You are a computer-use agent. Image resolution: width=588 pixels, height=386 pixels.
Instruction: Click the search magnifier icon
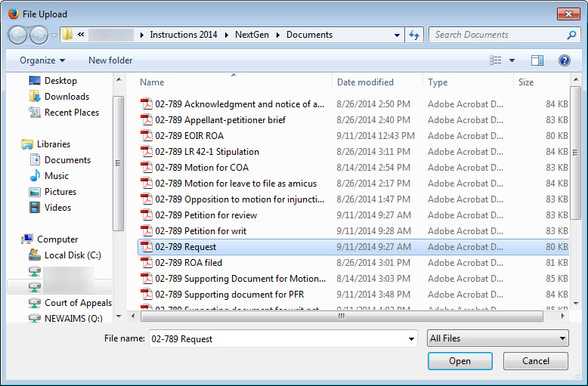(x=571, y=35)
